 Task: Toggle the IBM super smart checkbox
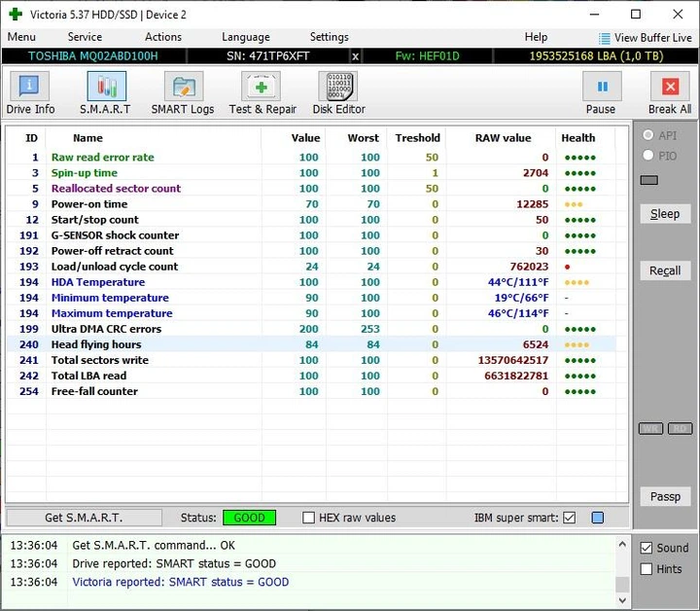click(x=569, y=518)
